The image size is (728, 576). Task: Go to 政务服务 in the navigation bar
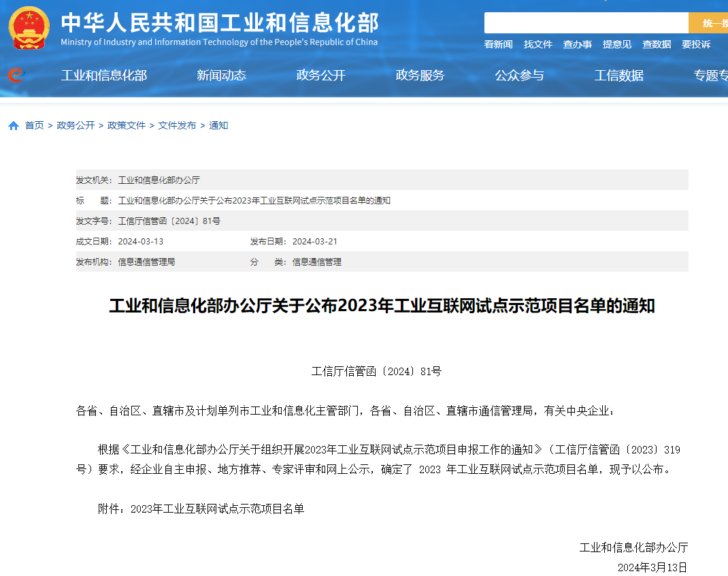pos(420,76)
